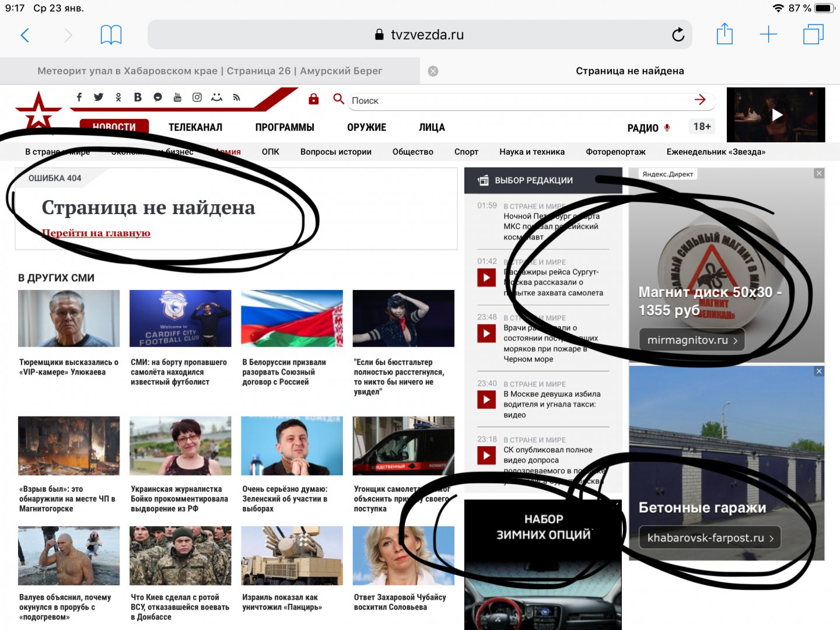Click the RSS feed icon
Screen dimensions: 840x630
(236, 97)
